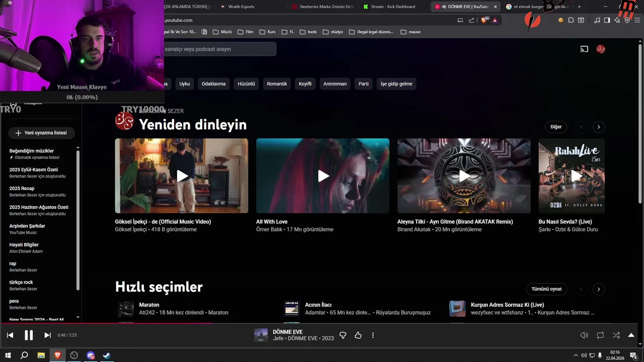The height and width of the screenshot is (362, 644).
Task: Play Aleyna Tilki - Ayrı Gitme remix thumbnail
Action: point(464,176)
